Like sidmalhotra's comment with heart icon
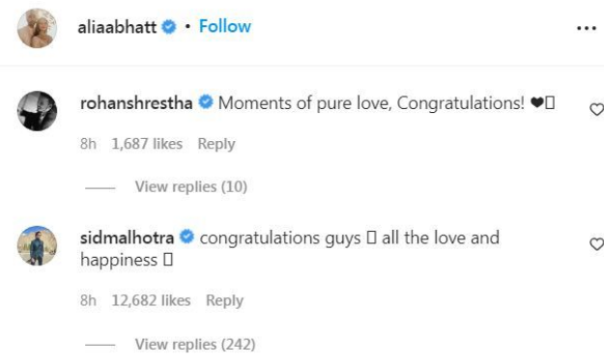The width and height of the screenshot is (604, 364). 597,244
